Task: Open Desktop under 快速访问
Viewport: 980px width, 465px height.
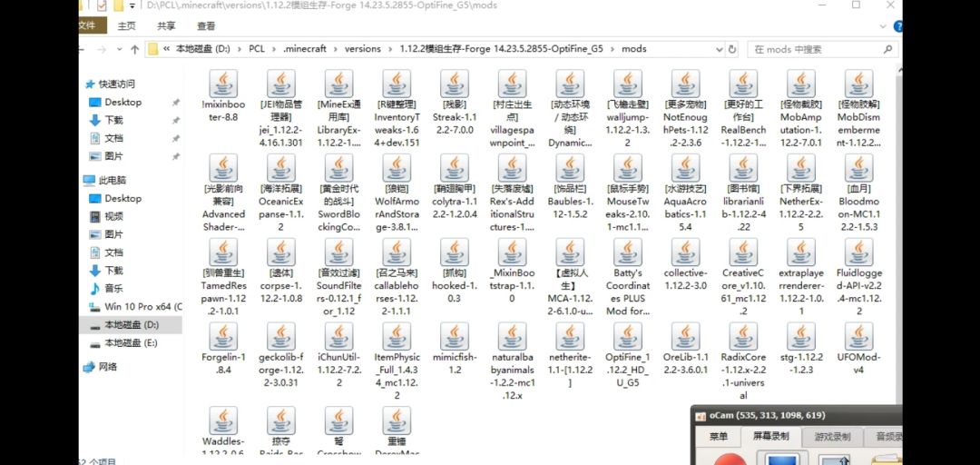Action: coord(122,102)
